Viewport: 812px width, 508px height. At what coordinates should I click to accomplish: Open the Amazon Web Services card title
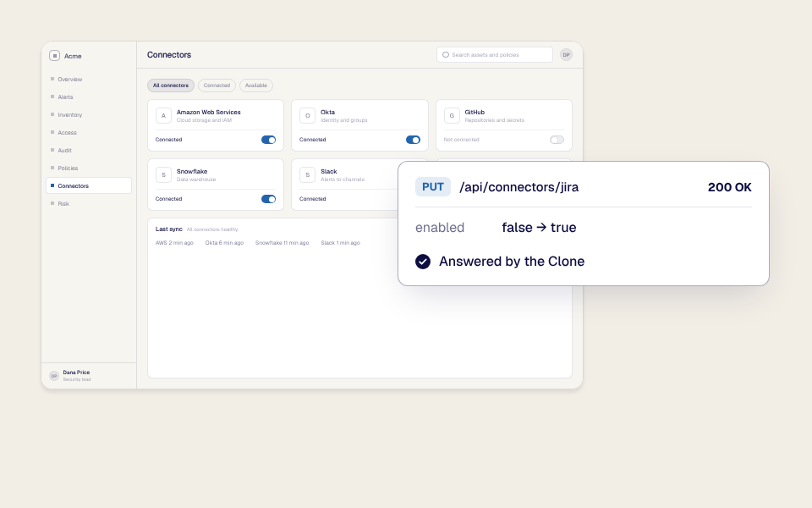[x=209, y=112]
